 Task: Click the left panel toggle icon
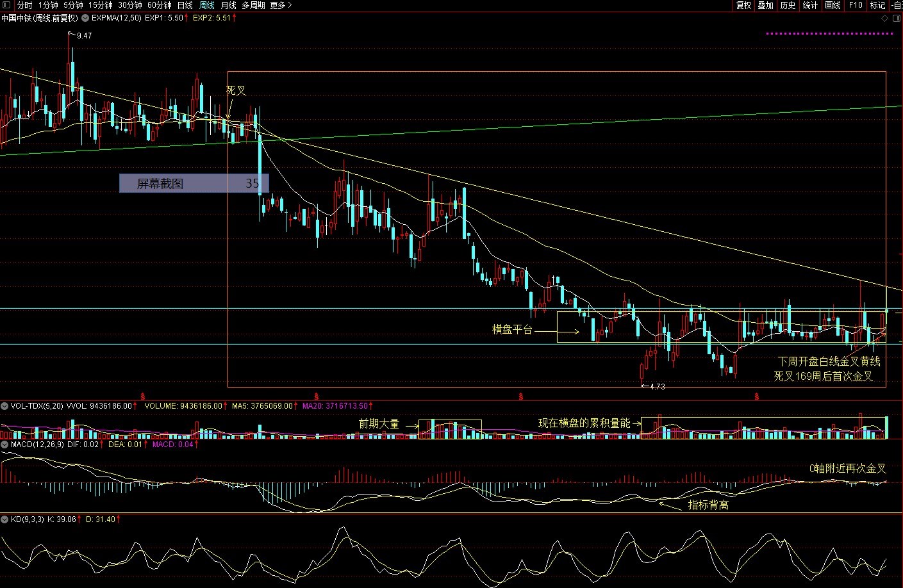point(6,5)
